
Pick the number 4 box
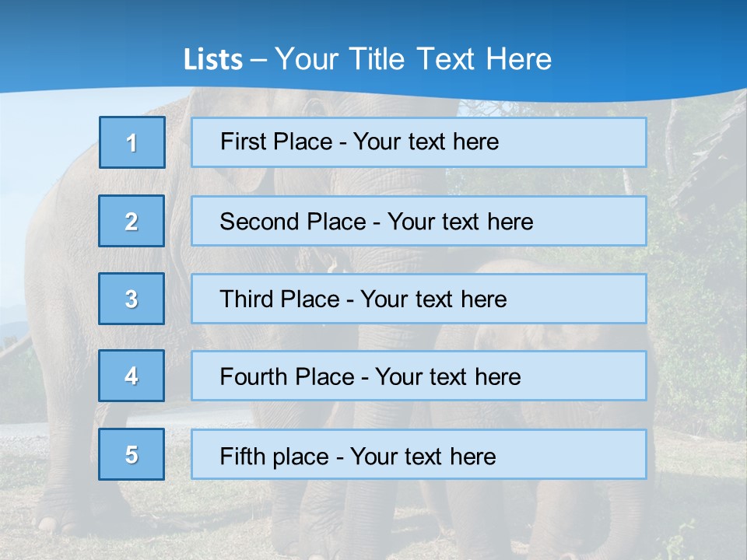pyautogui.click(x=132, y=376)
